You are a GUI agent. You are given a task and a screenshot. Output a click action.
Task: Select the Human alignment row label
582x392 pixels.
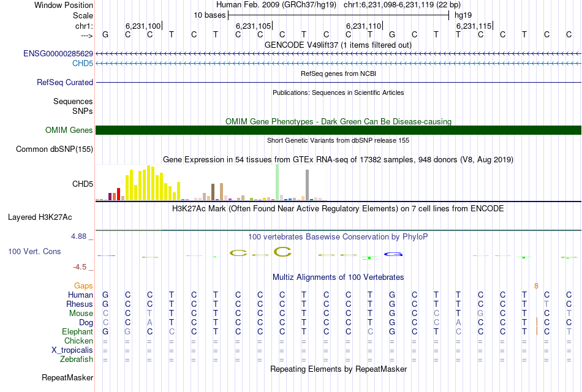(80, 295)
